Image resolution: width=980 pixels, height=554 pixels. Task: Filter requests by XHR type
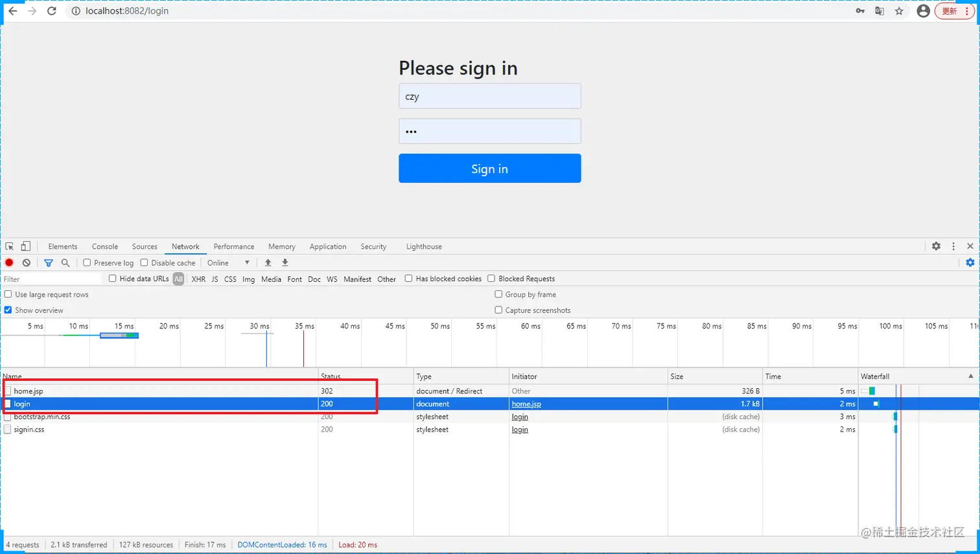tap(198, 279)
